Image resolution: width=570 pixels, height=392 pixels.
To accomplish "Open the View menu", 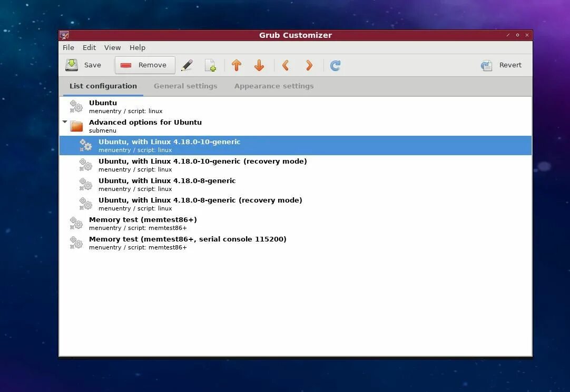I will (x=112, y=47).
